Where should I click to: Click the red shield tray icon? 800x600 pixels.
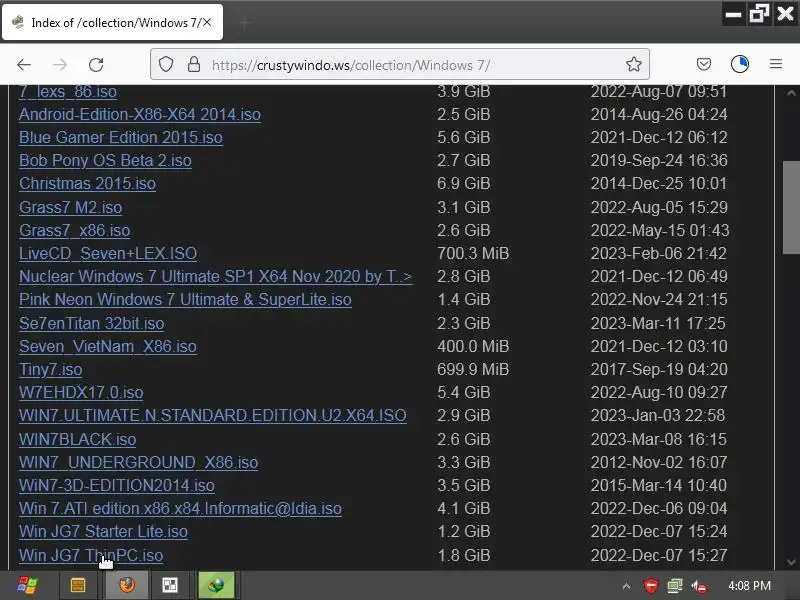pos(651,586)
